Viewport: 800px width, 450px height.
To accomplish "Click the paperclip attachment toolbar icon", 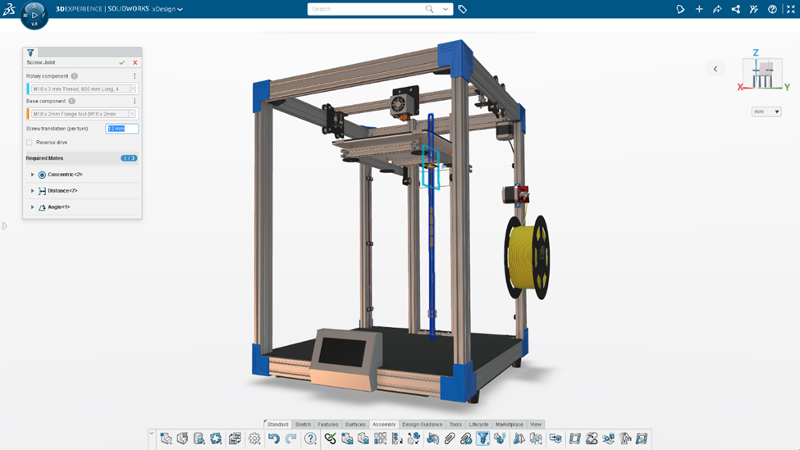I will pos(449,438).
